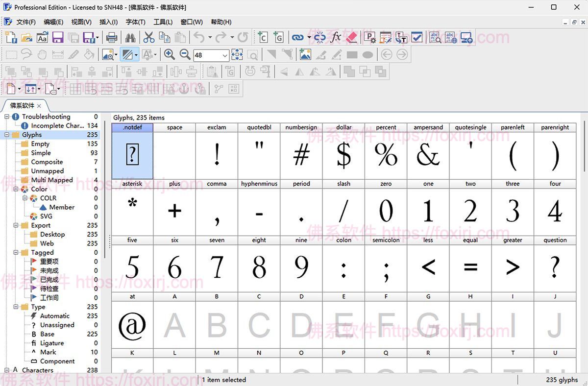Click the binoculars Find icon
Image resolution: width=588 pixels, height=386 pixels.
(x=130, y=38)
